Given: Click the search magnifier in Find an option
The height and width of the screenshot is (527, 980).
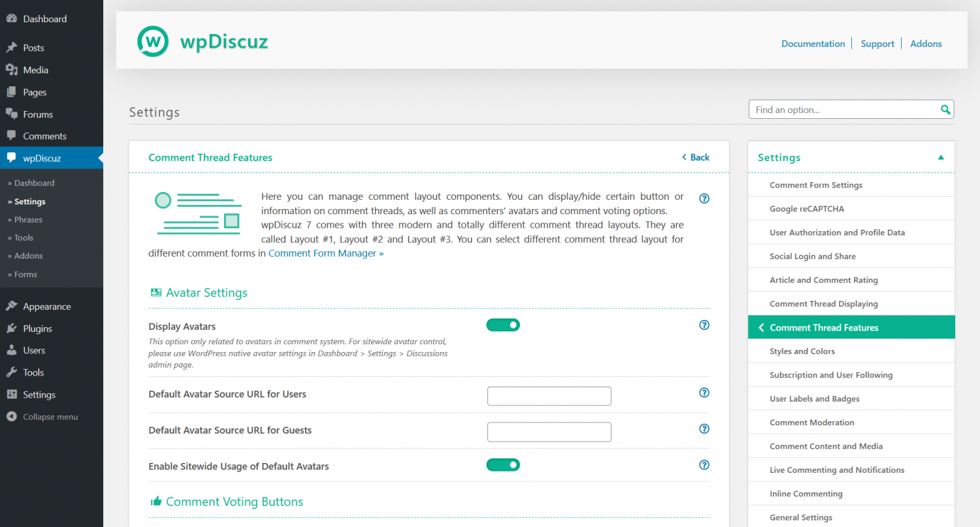Looking at the screenshot, I should [x=945, y=109].
